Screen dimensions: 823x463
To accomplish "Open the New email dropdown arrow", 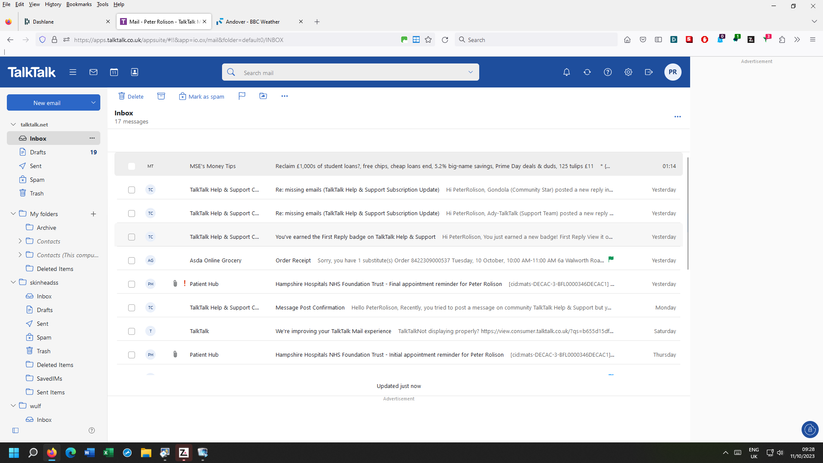I will 94,102.
